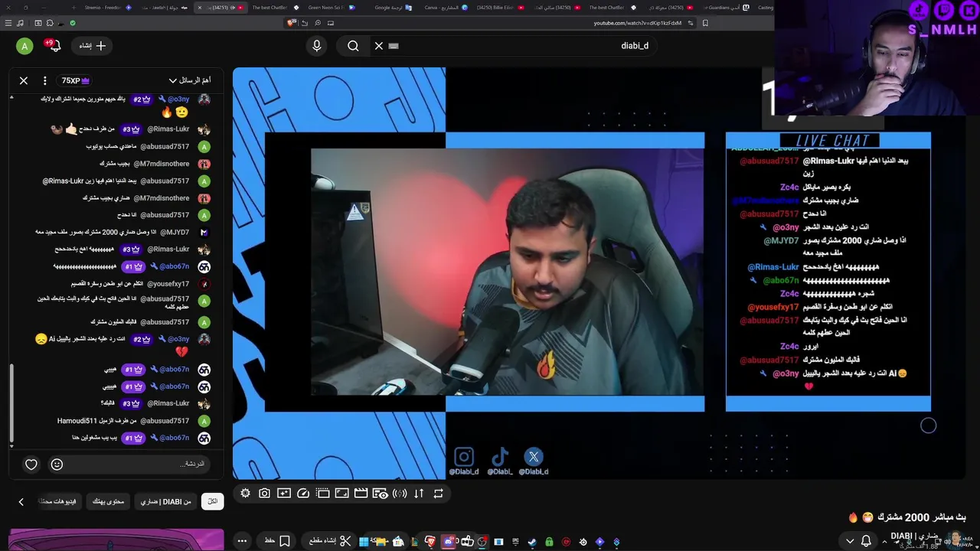Select the 'من DIABI | ضاري' chip

point(166,501)
